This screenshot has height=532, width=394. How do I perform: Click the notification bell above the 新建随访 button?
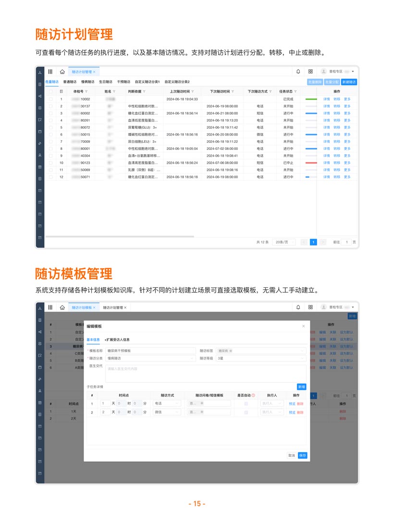(x=298, y=72)
